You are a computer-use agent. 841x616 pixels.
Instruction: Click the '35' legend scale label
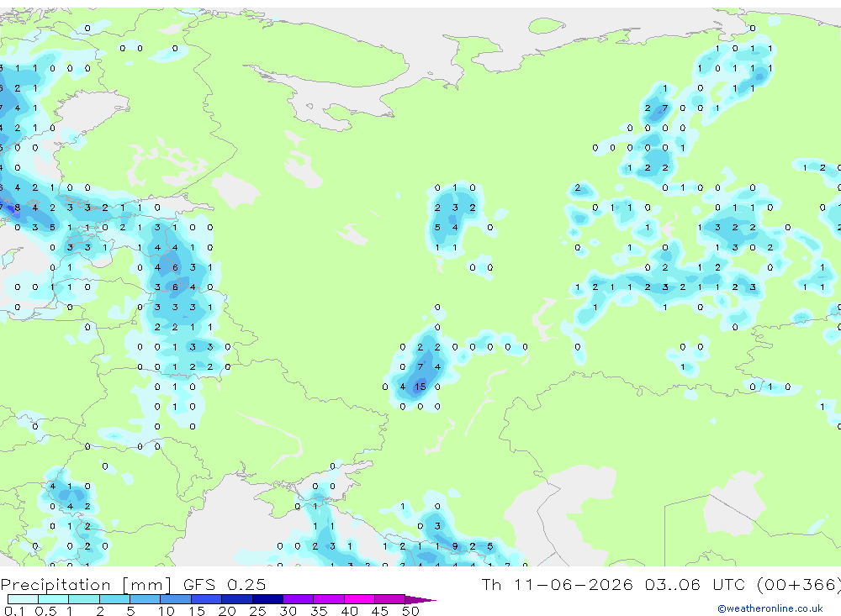[x=319, y=611]
